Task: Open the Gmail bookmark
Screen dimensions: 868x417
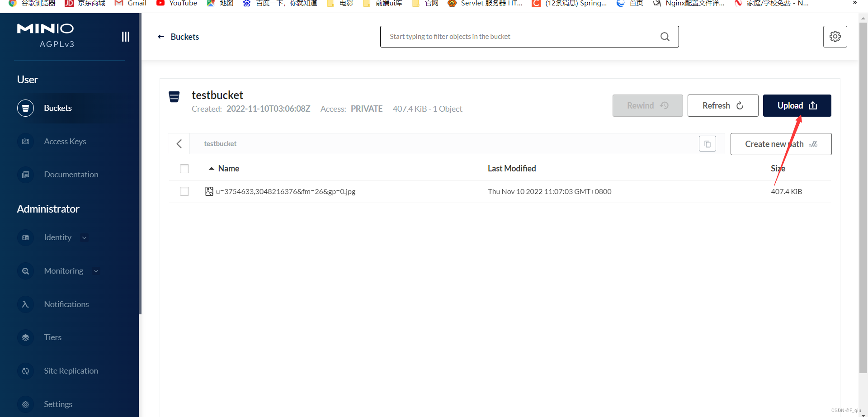Action: click(x=130, y=4)
